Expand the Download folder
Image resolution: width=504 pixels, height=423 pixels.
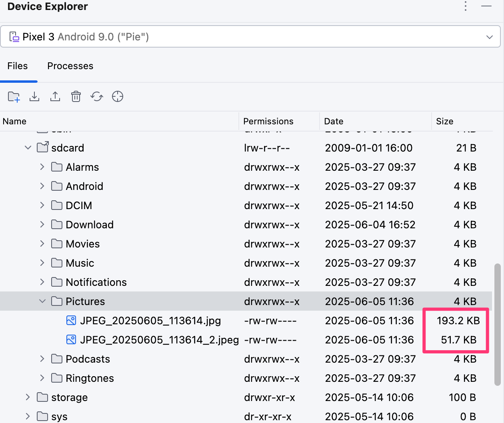click(x=42, y=225)
